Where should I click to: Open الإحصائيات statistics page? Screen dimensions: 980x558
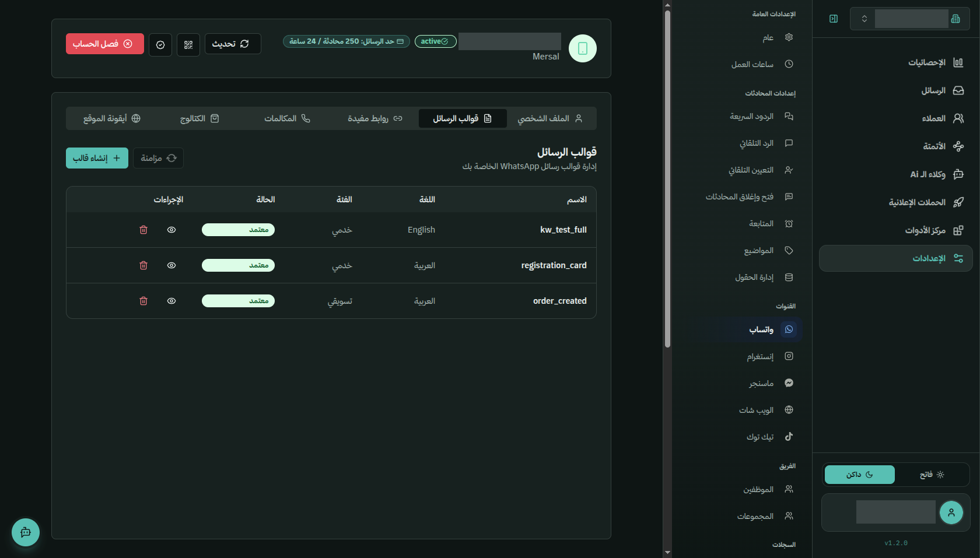click(x=896, y=62)
